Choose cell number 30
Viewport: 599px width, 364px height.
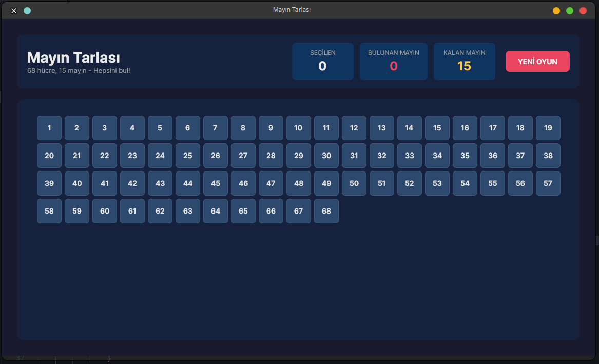pos(326,156)
